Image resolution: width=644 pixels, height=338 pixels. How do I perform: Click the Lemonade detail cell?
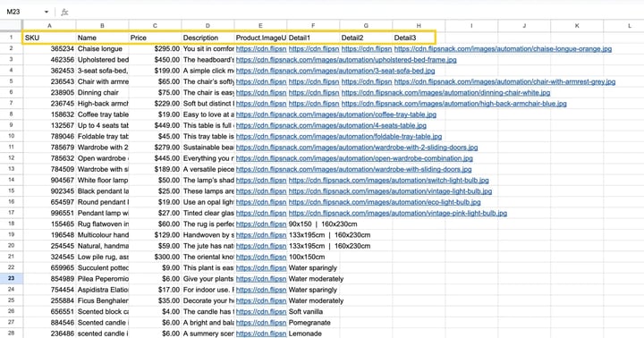click(313, 334)
